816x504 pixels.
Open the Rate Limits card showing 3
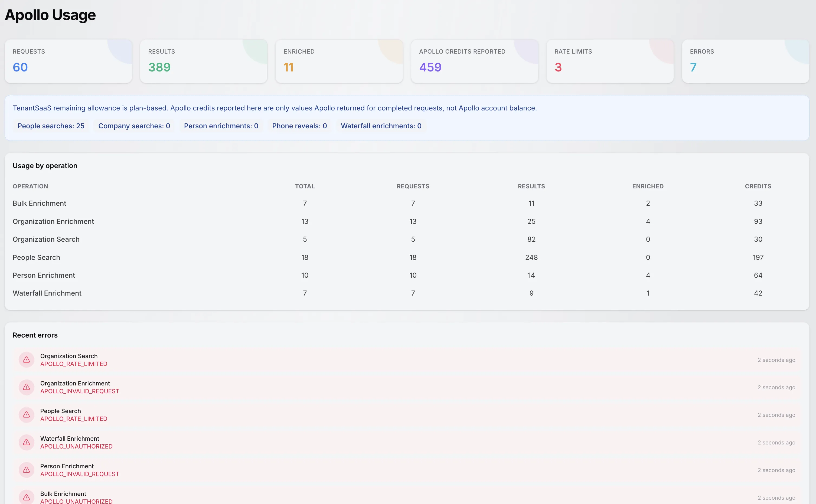(610, 61)
